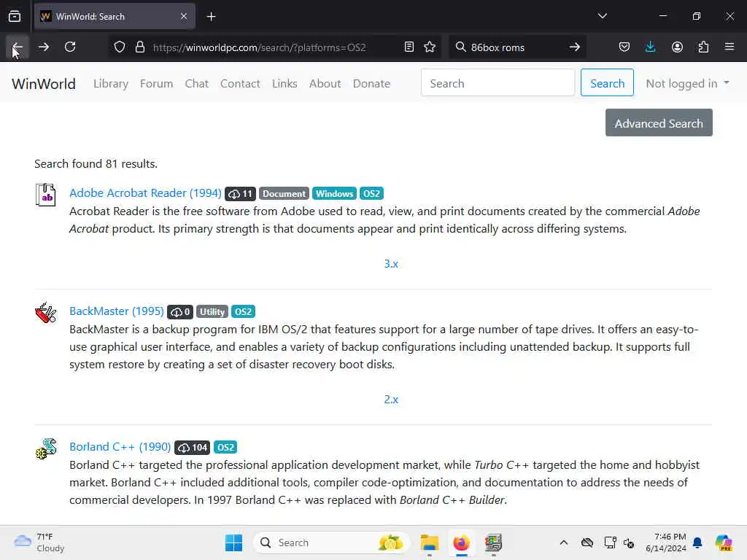This screenshot has width=747, height=560.
Task: Expand the Not logged in dropdown
Action: click(687, 84)
